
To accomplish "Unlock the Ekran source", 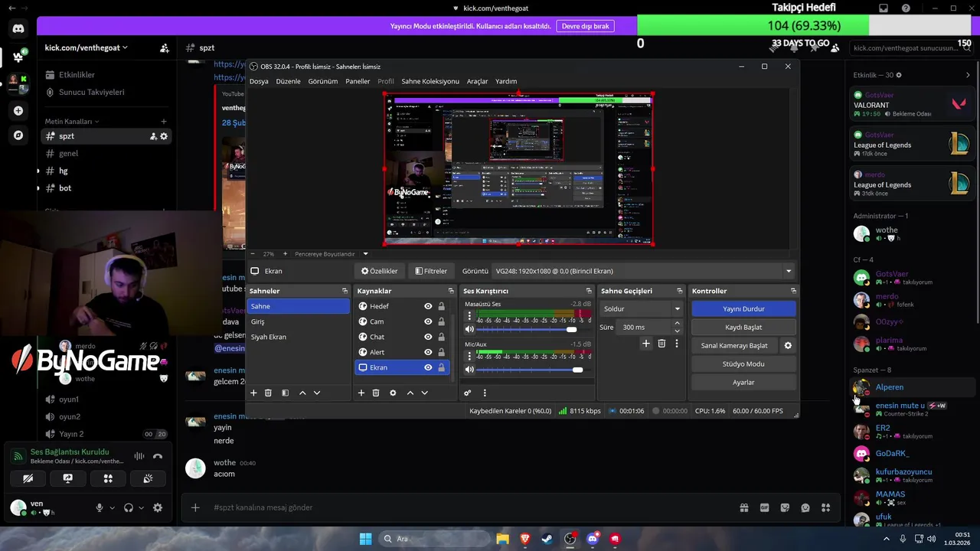I will tap(441, 367).
